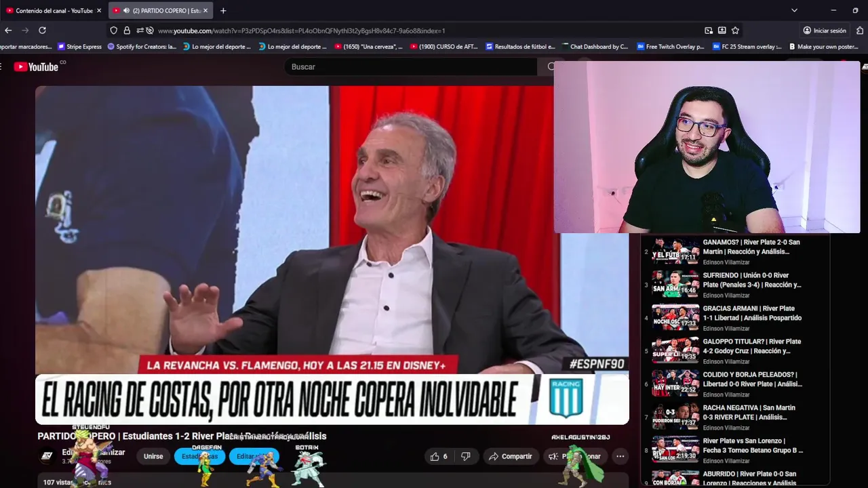Image resolution: width=868 pixels, height=488 pixels.
Task: Open 'FC 25 Stream overlay' bookmark
Action: (746, 47)
